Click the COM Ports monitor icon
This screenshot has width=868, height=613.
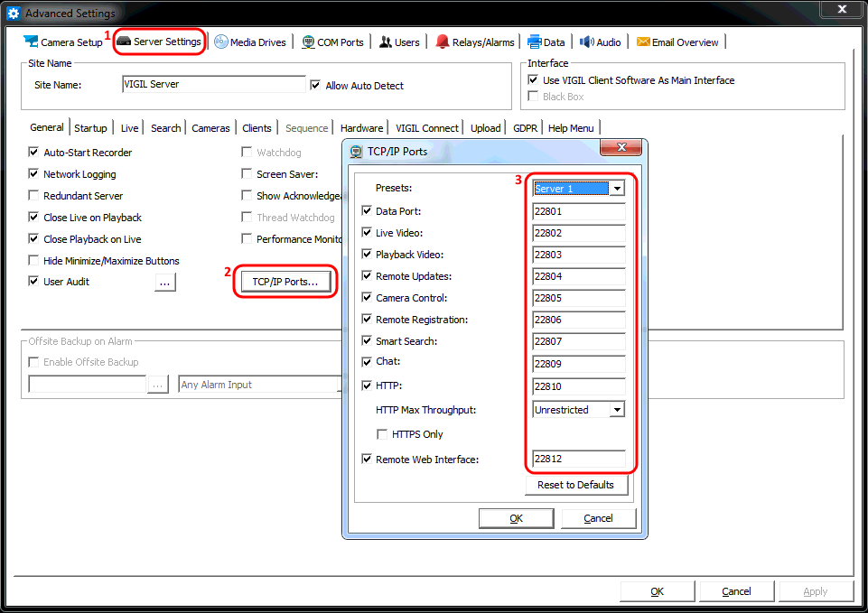pyautogui.click(x=308, y=42)
